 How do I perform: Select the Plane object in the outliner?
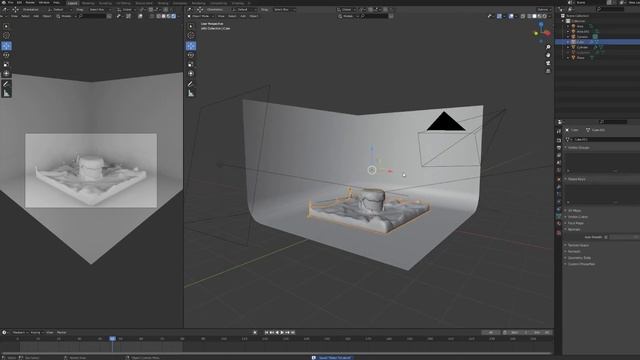[580, 58]
